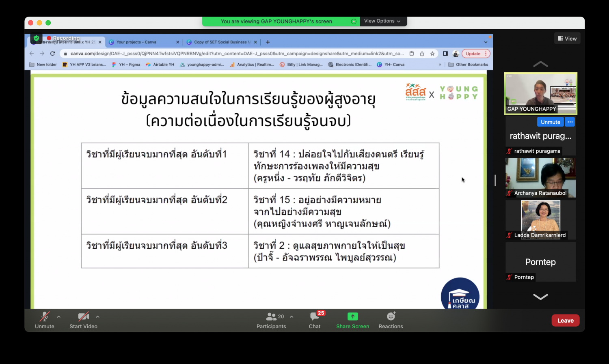Image resolution: width=609 pixels, height=364 pixels.
Task: Click the Young Happy logo on slide
Action: [459, 93]
